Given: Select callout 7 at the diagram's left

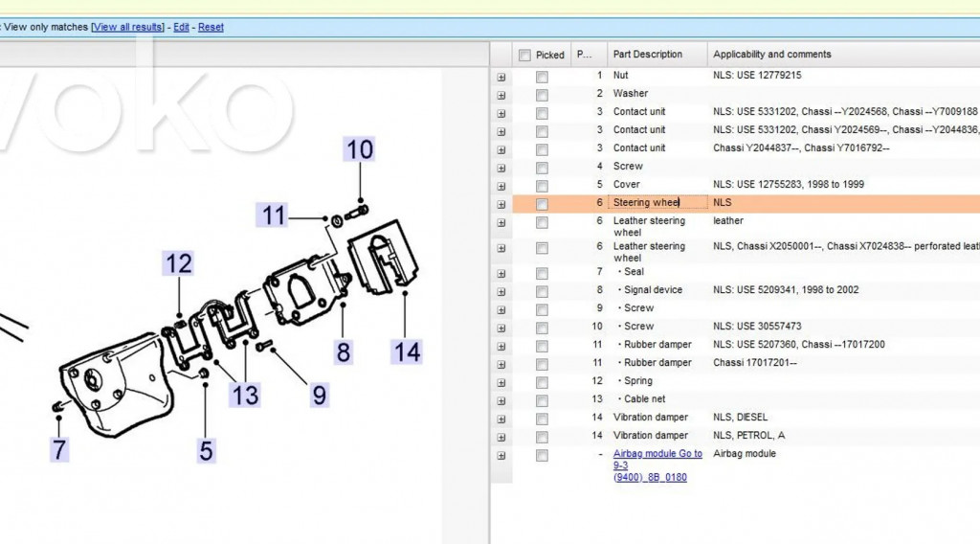Looking at the screenshot, I should coord(60,448).
